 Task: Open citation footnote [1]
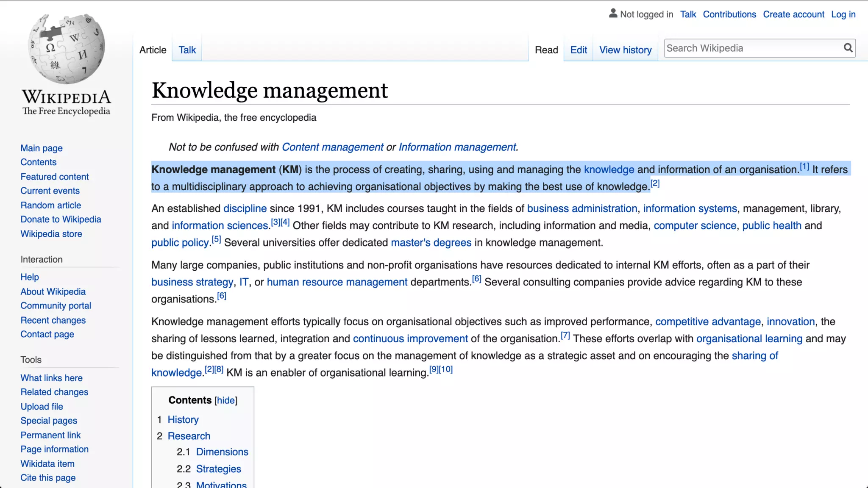coord(804,166)
